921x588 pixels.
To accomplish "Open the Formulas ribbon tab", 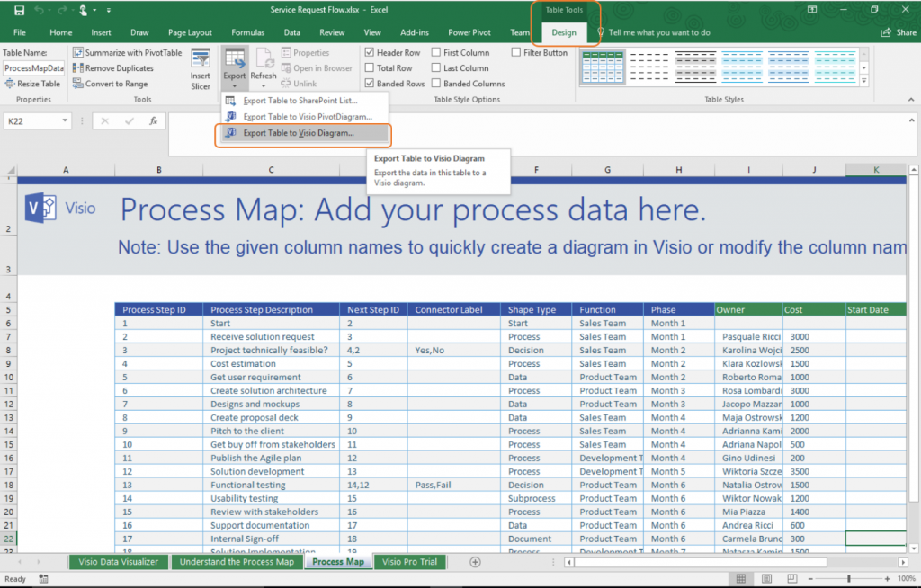I will (x=248, y=31).
